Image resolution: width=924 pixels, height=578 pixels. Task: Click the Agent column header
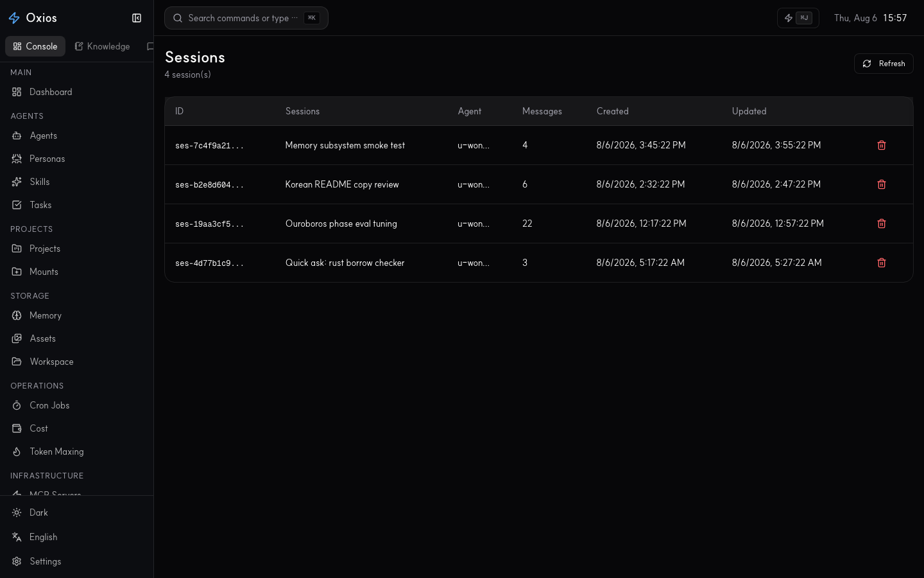click(470, 111)
